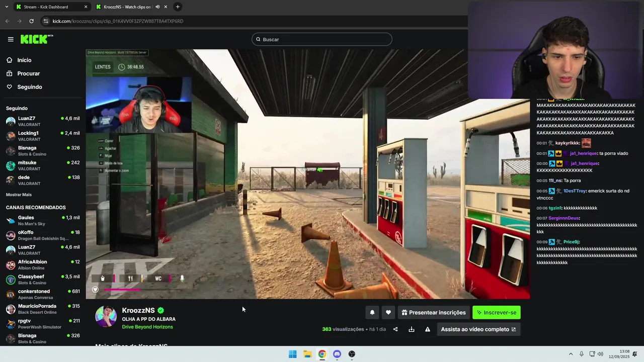Open Classybeef recommended channel

tap(43, 280)
